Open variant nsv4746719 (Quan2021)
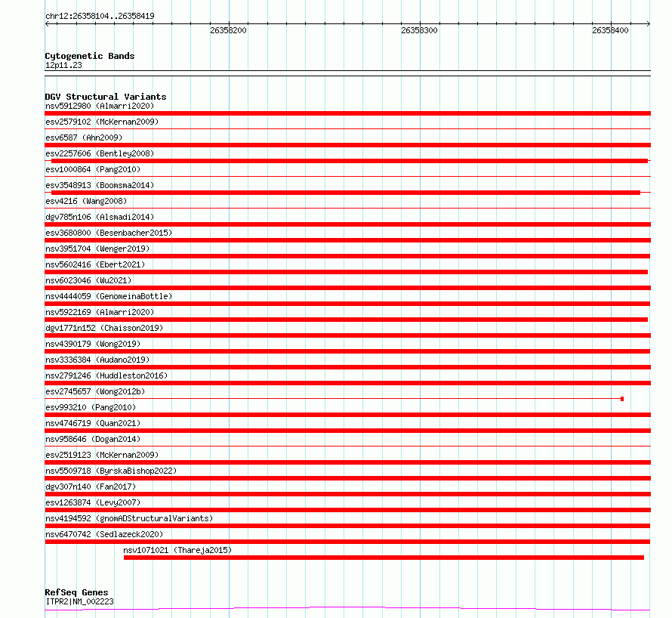Screen dimensions: 672x618 (93, 423)
